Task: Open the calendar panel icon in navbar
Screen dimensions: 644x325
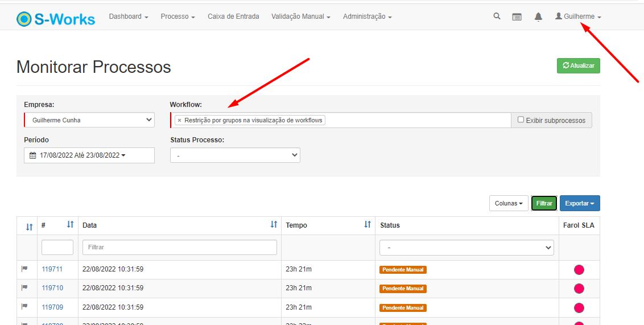Action: (x=517, y=17)
